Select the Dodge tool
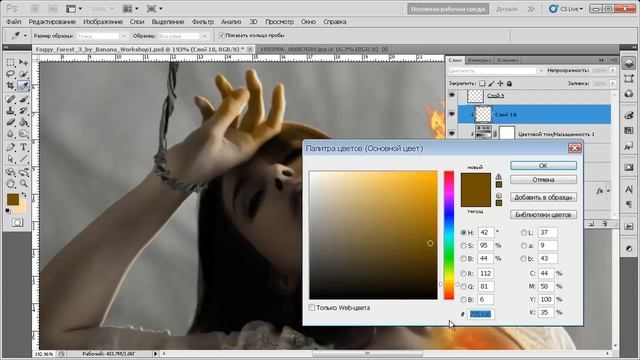The width and height of the screenshot is (640, 360). coord(24,134)
